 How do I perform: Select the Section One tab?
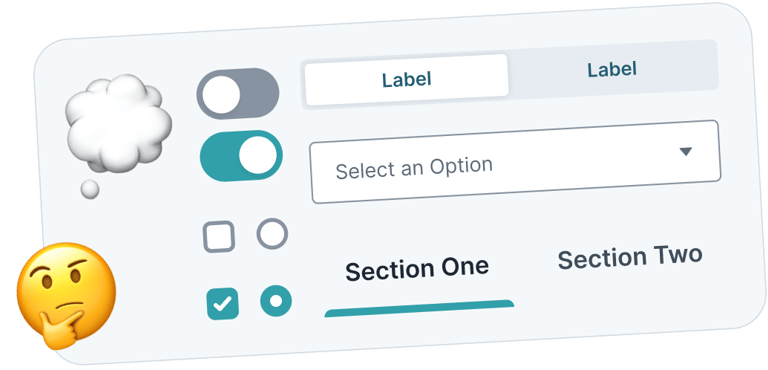417,269
